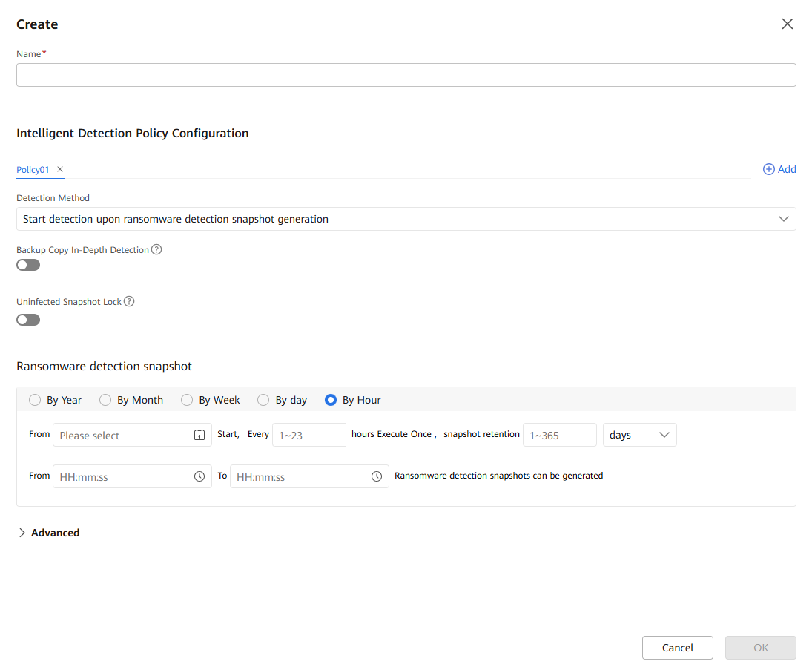
Task: Add a new detection policy
Action: pyautogui.click(x=779, y=170)
